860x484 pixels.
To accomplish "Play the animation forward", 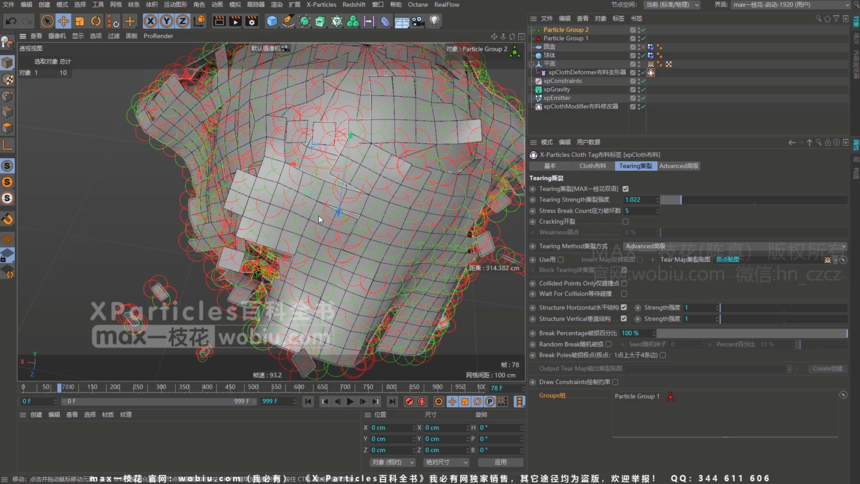I will click(350, 402).
